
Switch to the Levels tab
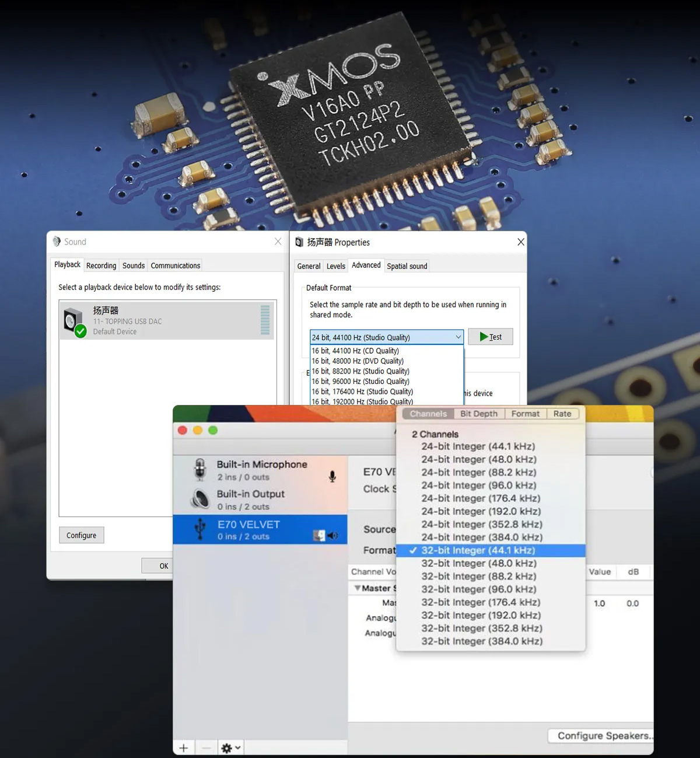[x=336, y=266]
